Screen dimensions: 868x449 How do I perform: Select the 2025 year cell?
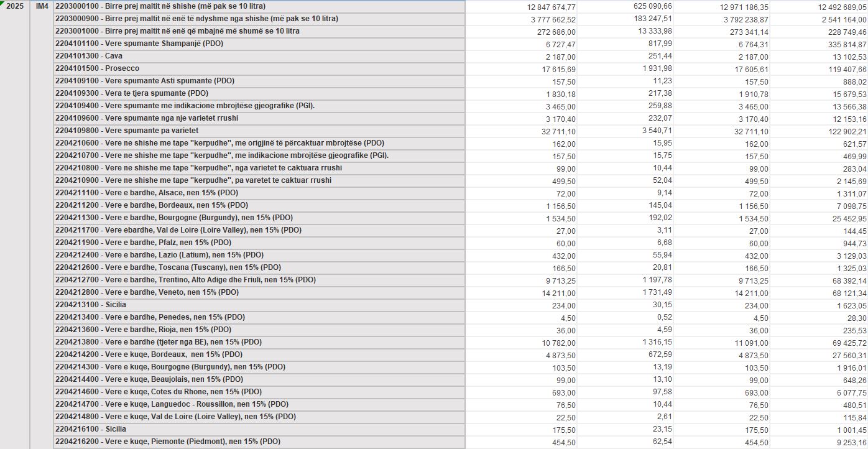pyautogui.click(x=14, y=6)
